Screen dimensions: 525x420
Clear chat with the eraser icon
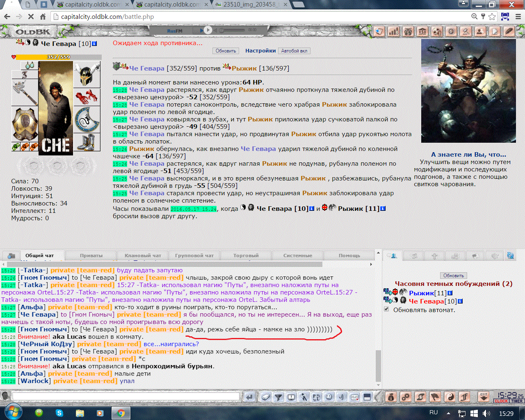[266, 397]
